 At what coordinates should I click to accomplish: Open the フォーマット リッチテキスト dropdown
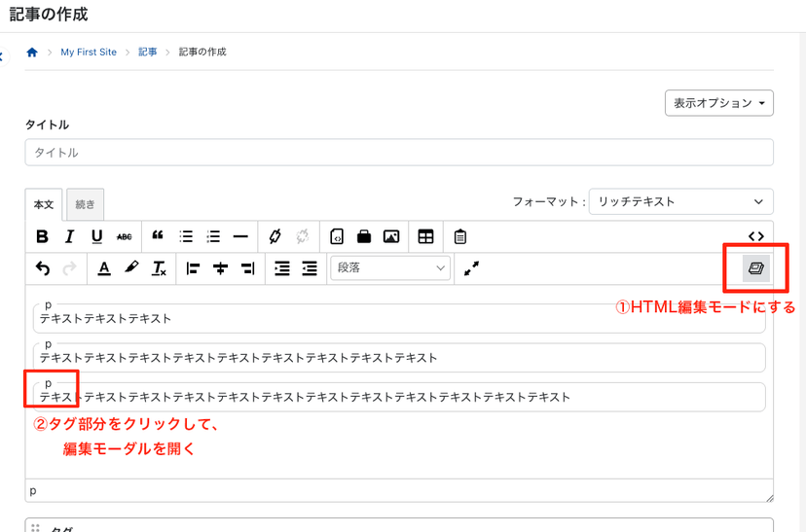click(x=680, y=202)
